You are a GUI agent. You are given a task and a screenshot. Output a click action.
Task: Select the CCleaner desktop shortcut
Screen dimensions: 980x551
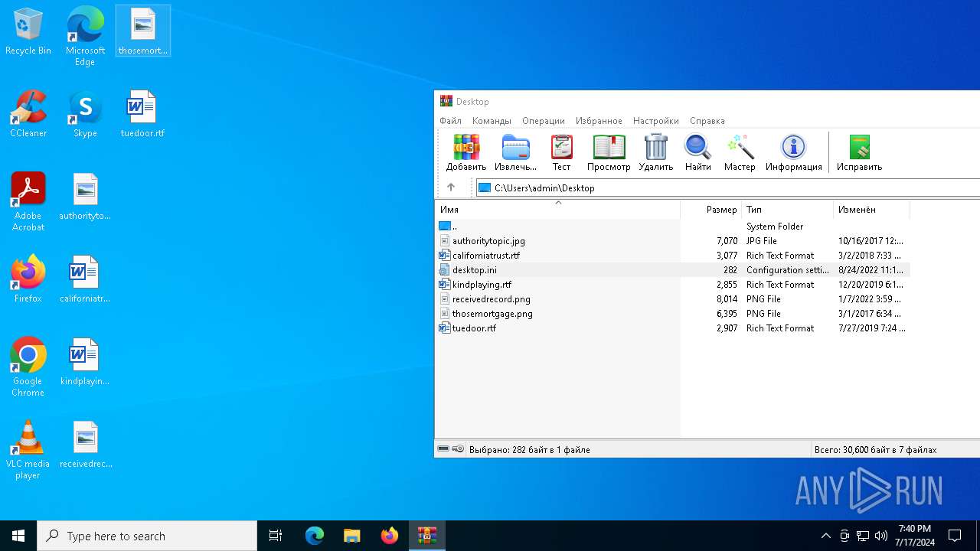click(x=28, y=115)
